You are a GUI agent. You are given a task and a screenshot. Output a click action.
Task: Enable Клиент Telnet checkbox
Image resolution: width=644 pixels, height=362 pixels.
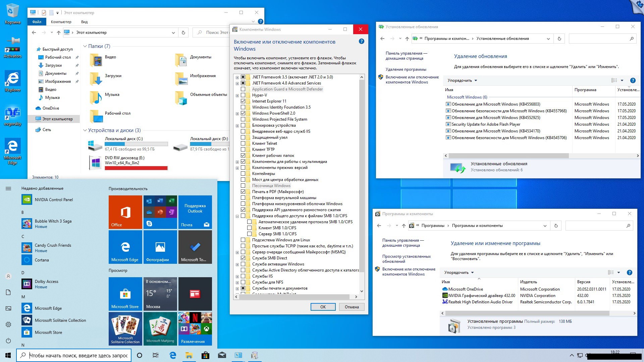pyautogui.click(x=243, y=143)
